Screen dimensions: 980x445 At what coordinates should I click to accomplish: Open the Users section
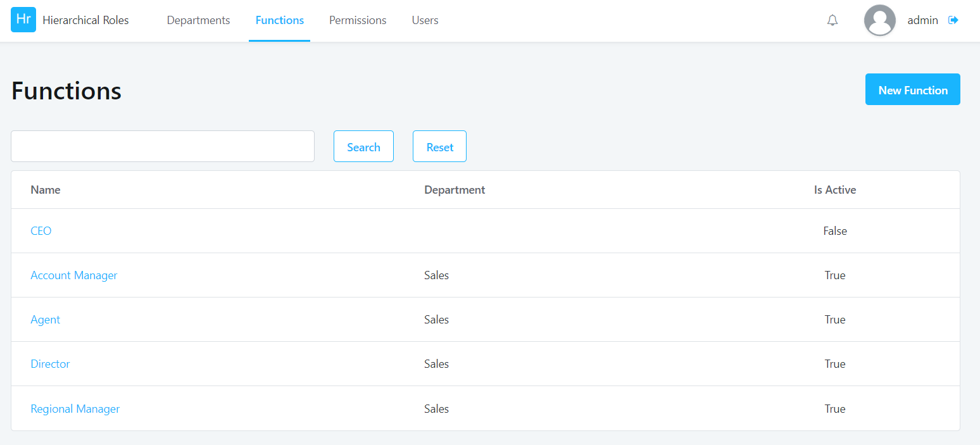424,20
